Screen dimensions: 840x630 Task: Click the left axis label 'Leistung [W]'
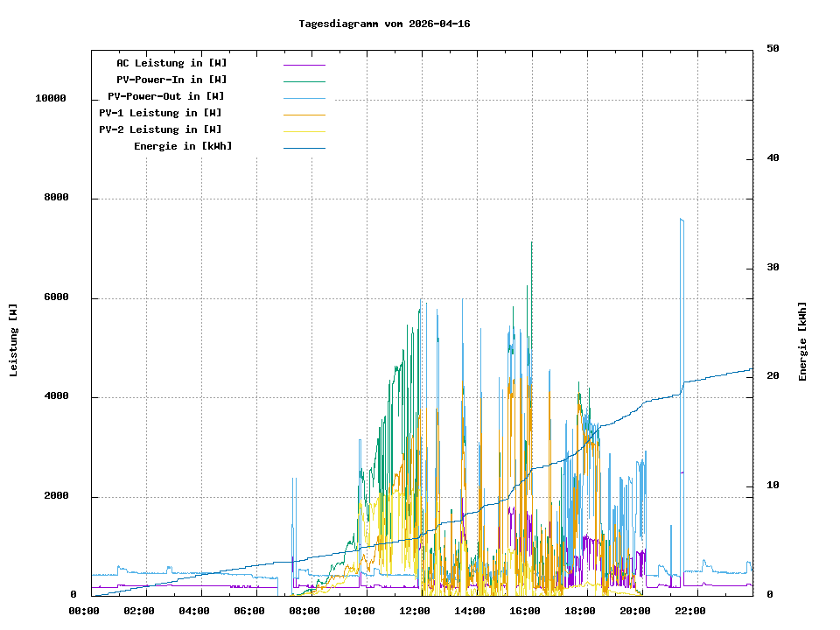pyautogui.click(x=14, y=340)
